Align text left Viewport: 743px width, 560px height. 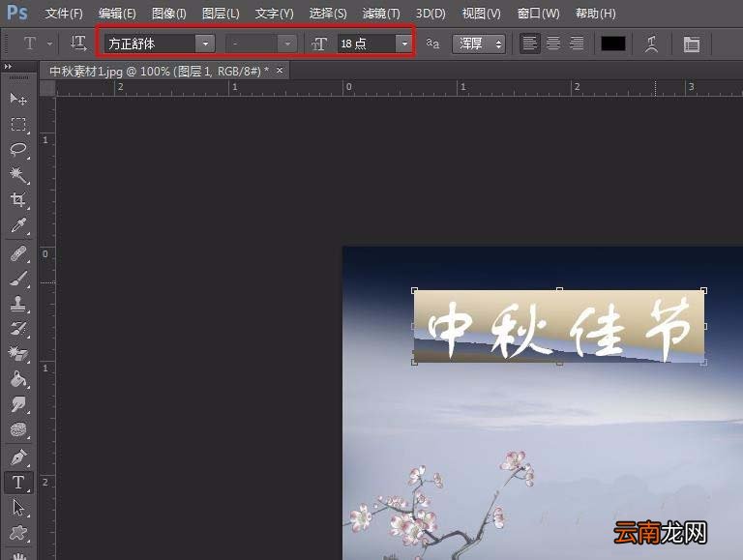click(530, 44)
